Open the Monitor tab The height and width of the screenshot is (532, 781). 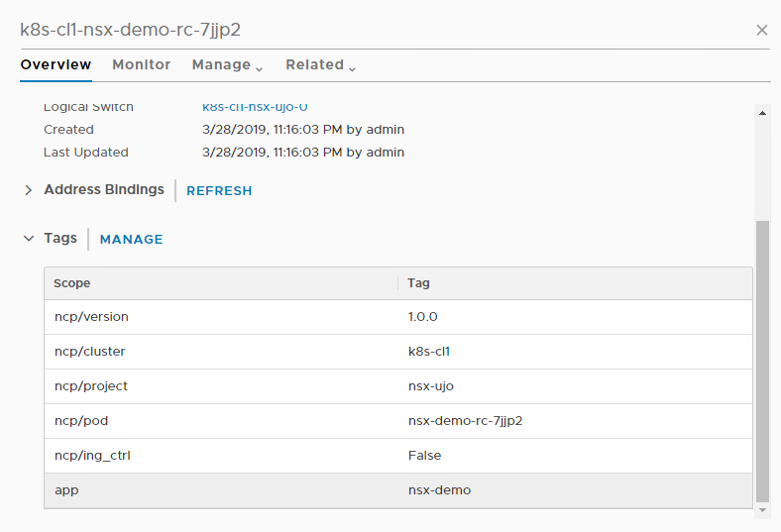(142, 64)
